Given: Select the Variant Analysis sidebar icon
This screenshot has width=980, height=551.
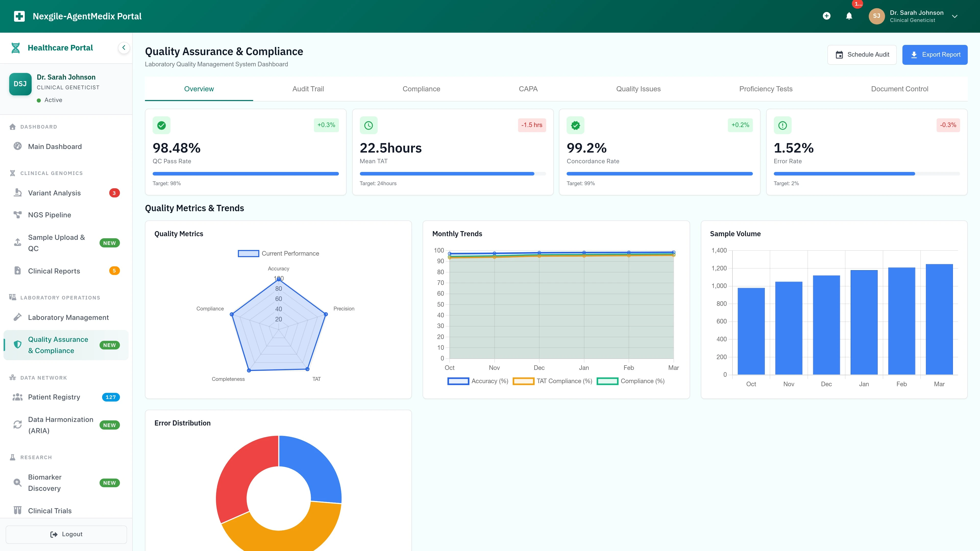Looking at the screenshot, I should (x=18, y=193).
